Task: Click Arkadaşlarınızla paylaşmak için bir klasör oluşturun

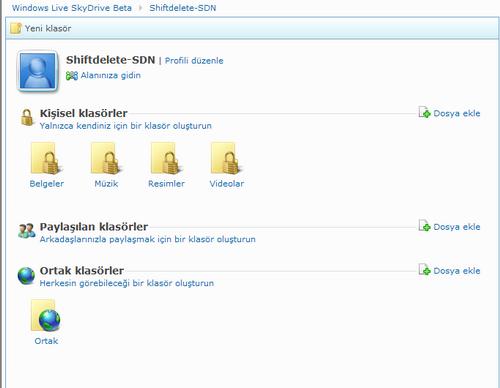Action: [148, 239]
